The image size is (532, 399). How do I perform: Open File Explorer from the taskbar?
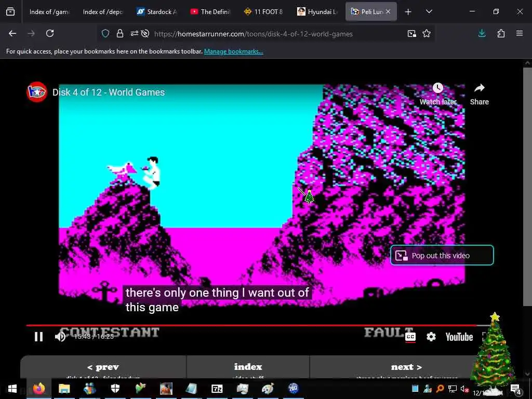click(x=64, y=389)
